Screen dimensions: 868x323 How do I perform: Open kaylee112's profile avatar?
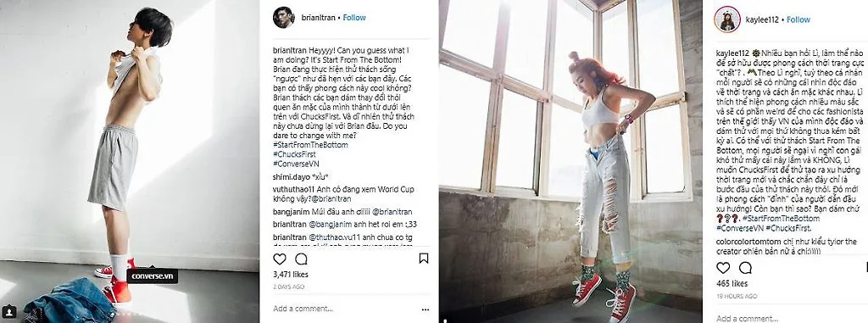click(x=726, y=19)
